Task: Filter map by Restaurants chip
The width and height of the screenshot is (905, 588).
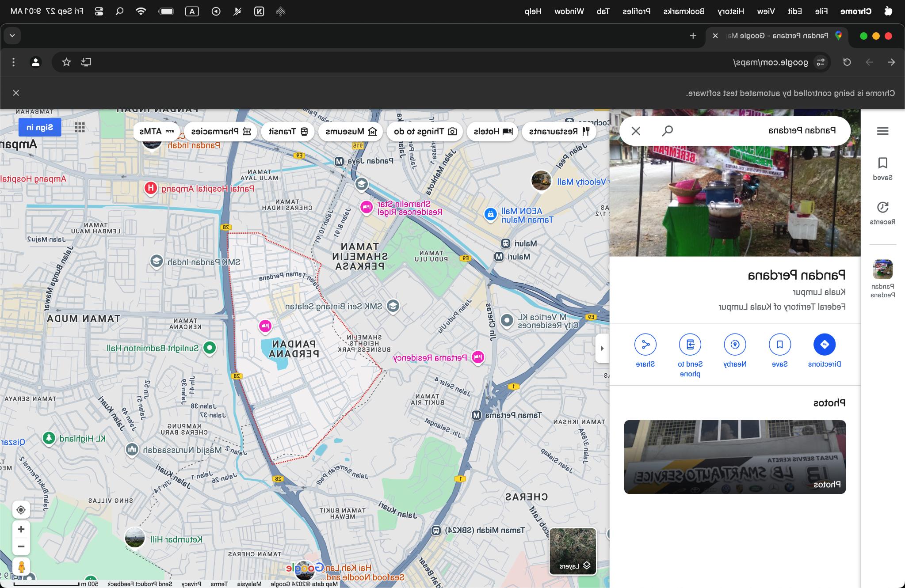Action: tap(559, 132)
